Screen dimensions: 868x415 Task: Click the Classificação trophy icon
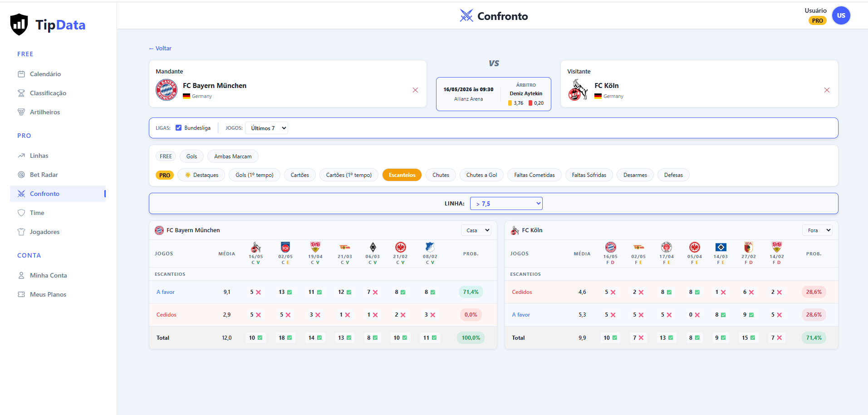coord(21,93)
